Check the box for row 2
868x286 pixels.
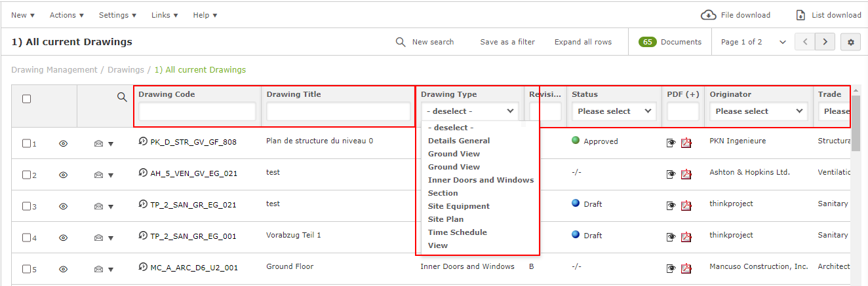coord(27,175)
